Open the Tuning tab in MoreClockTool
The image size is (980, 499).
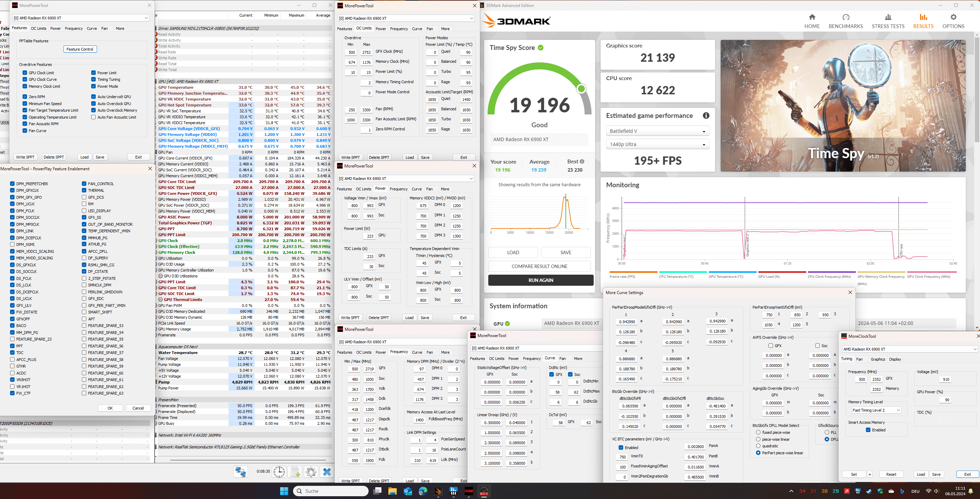pyautogui.click(x=846, y=359)
